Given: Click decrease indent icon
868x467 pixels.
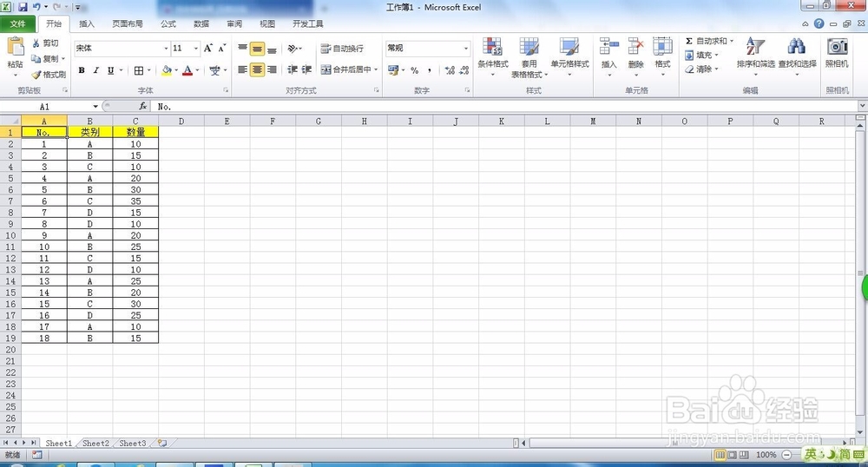Looking at the screenshot, I should click(293, 69).
